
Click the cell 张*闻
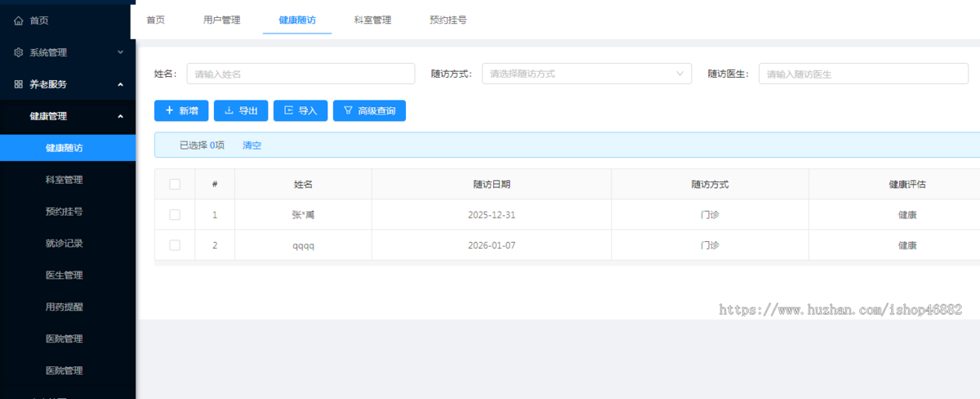303,215
